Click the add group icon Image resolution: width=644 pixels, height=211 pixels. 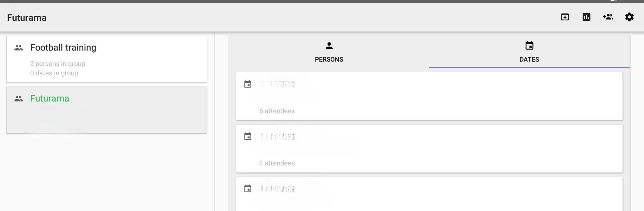pos(608,17)
